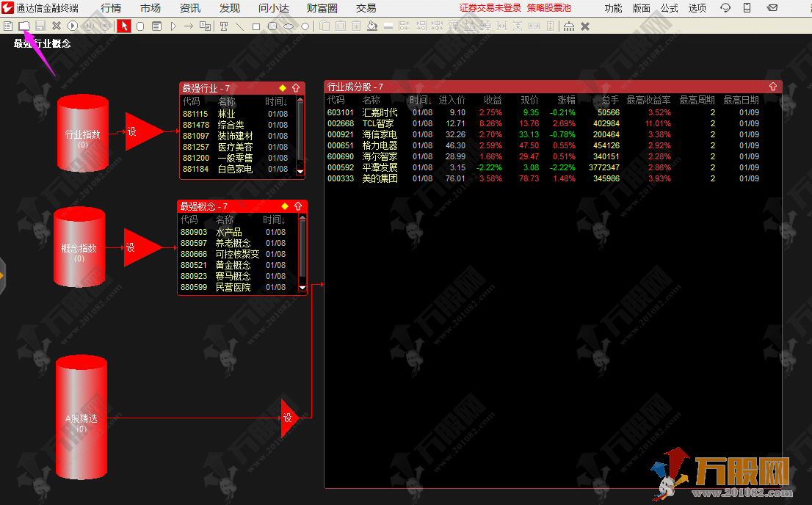Click the new document icon in toolbar
The image size is (812, 505).
click(8, 26)
